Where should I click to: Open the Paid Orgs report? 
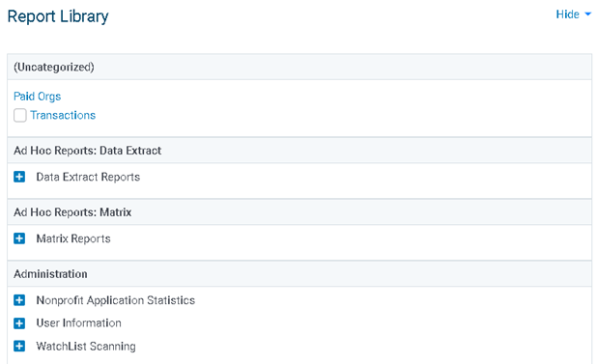click(38, 97)
